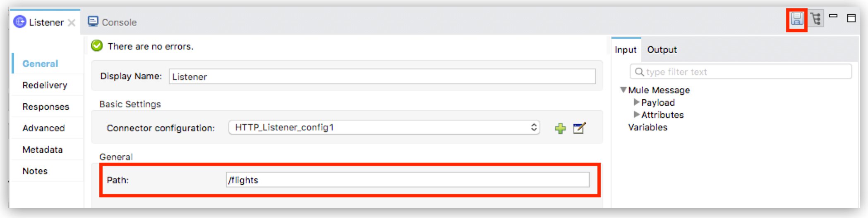
Task: Expand the Attributes tree node
Action: tap(636, 115)
